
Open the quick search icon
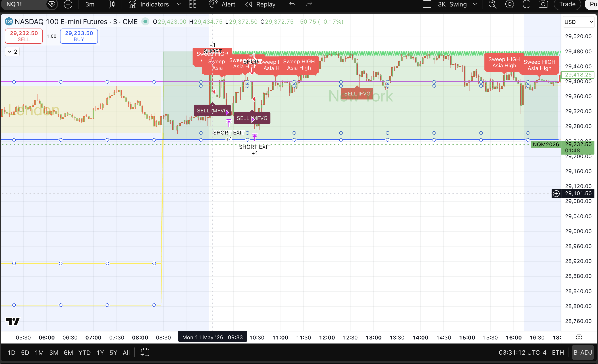tap(492, 4)
